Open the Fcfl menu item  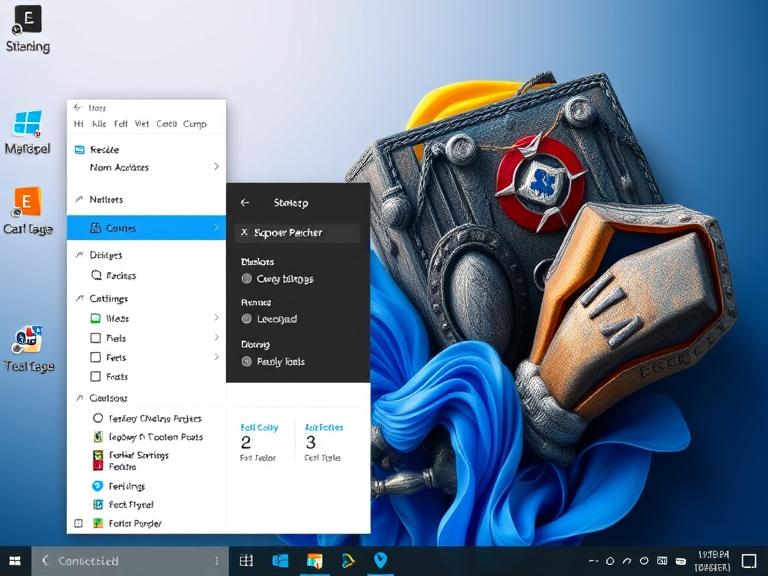tap(120, 124)
